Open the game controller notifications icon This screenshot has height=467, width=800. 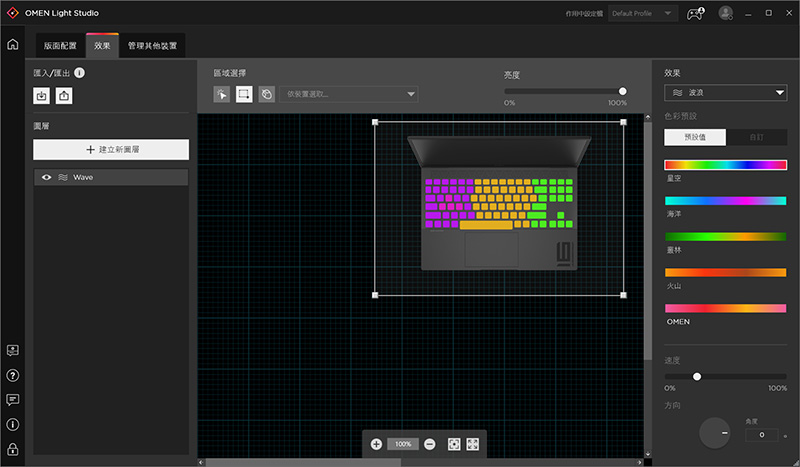tap(695, 13)
